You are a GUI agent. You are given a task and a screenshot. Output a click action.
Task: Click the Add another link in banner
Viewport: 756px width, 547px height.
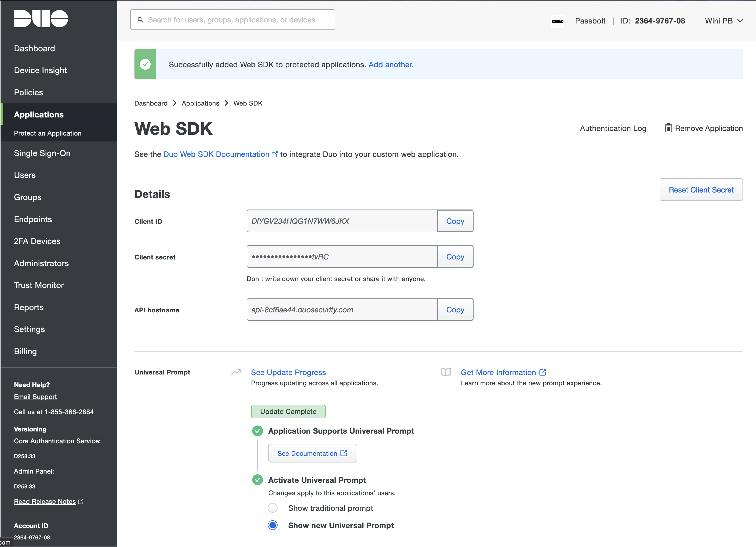click(391, 64)
